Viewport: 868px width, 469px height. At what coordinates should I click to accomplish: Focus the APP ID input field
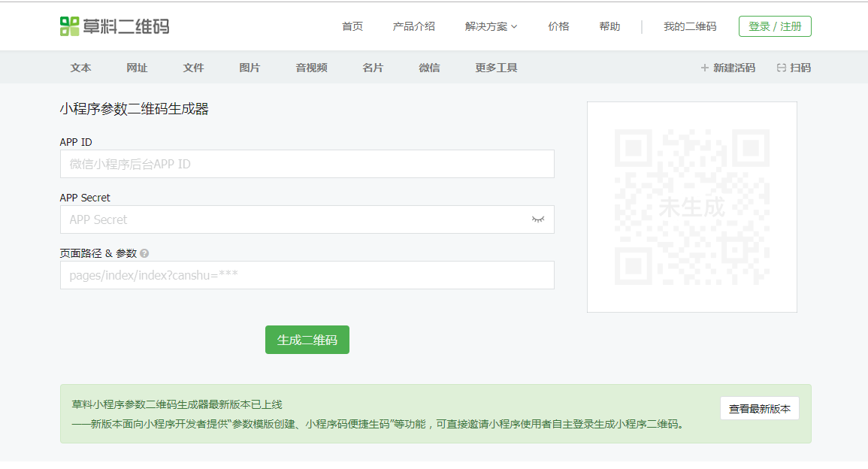click(x=307, y=164)
